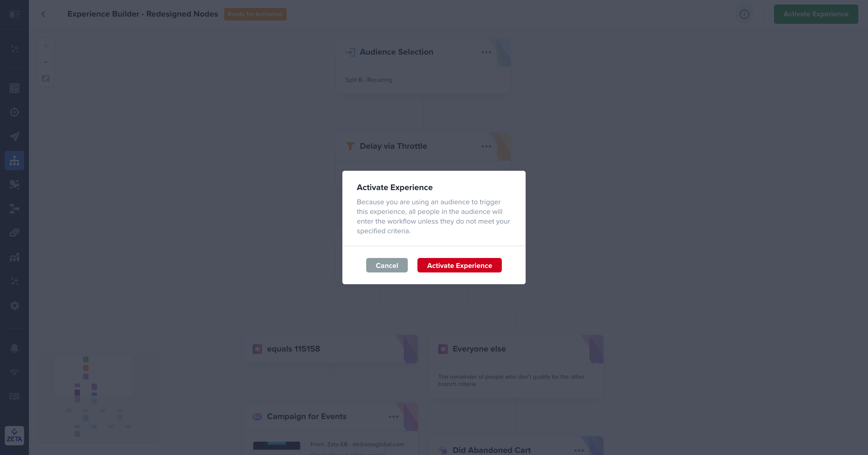Open Audience Selection node options menu
Viewport: 868px width, 455px height.
486,52
